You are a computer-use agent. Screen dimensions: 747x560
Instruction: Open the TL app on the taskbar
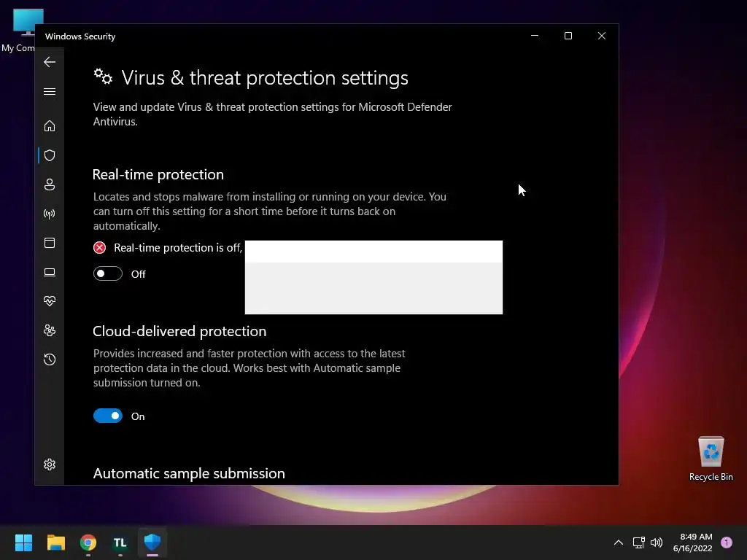click(120, 542)
